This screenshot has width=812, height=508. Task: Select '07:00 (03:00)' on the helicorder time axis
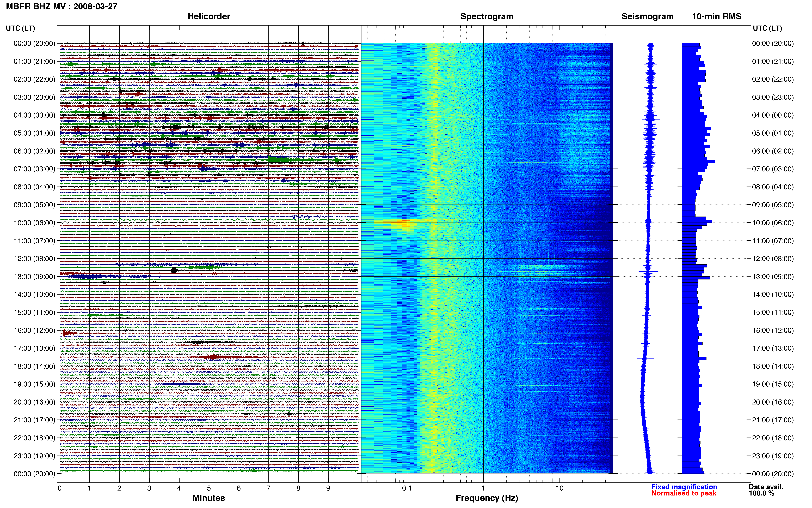click(x=34, y=169)
